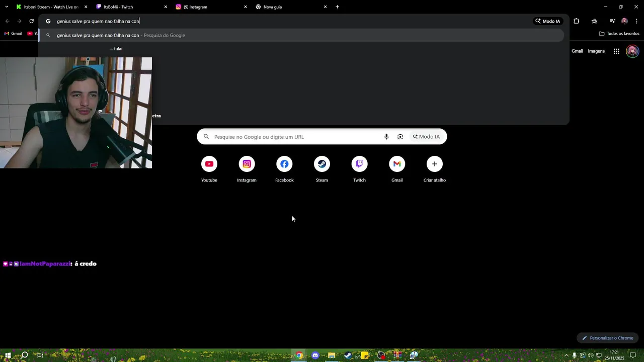
Task: Open the Gmail bookmark in the bookmarks bar
Action: coord(13,34)
